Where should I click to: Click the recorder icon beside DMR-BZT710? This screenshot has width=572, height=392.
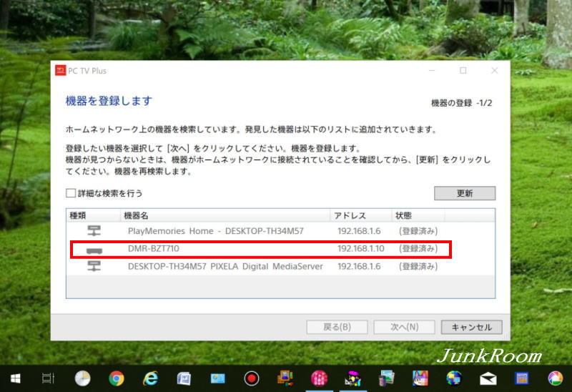pos(94,250)
